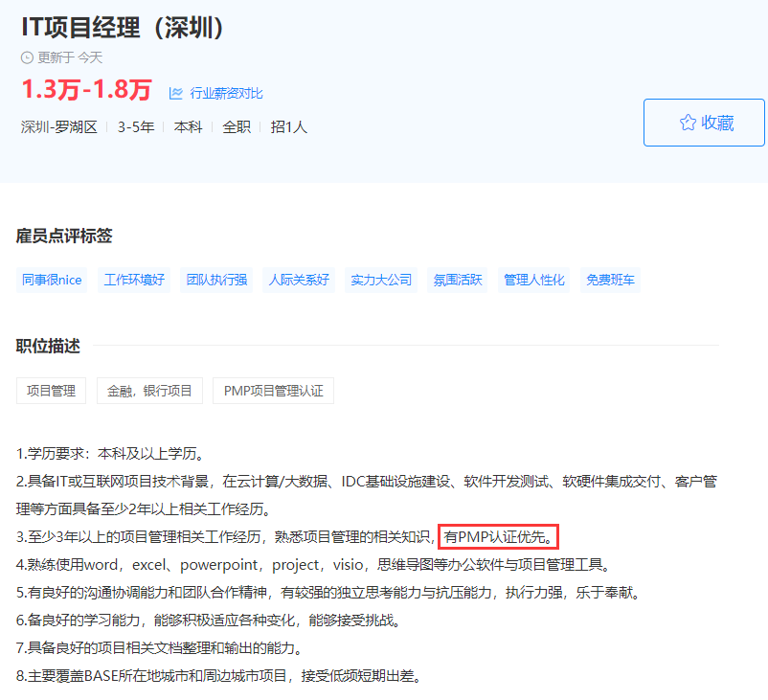This screenshot has height=700, width=768.
Task: Click the 管理人性化 employee tag
Action: (534, 280)
